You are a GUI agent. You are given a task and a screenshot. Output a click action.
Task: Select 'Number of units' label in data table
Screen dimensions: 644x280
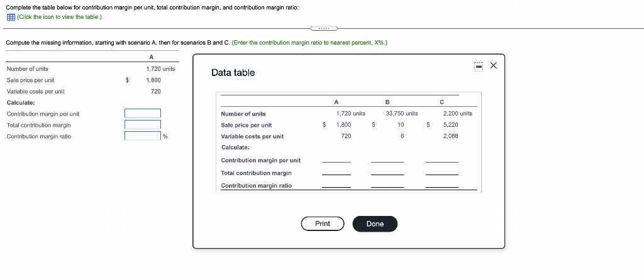click(x=243, y=114)
